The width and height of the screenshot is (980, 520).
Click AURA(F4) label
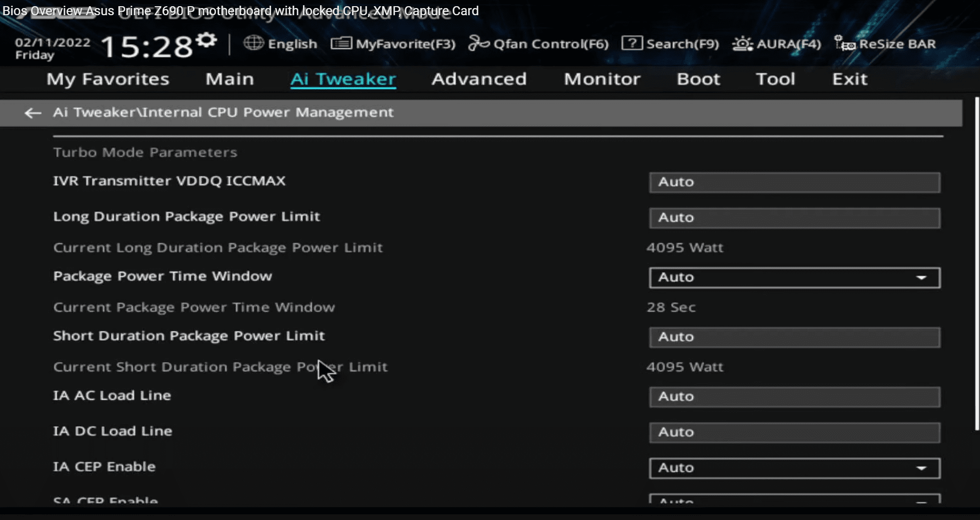789,44
